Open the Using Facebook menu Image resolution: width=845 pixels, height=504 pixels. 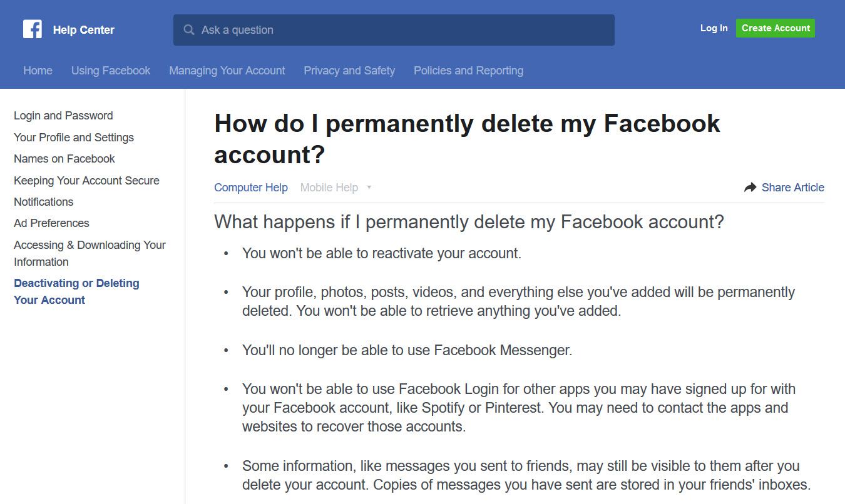tap(110, 70)
